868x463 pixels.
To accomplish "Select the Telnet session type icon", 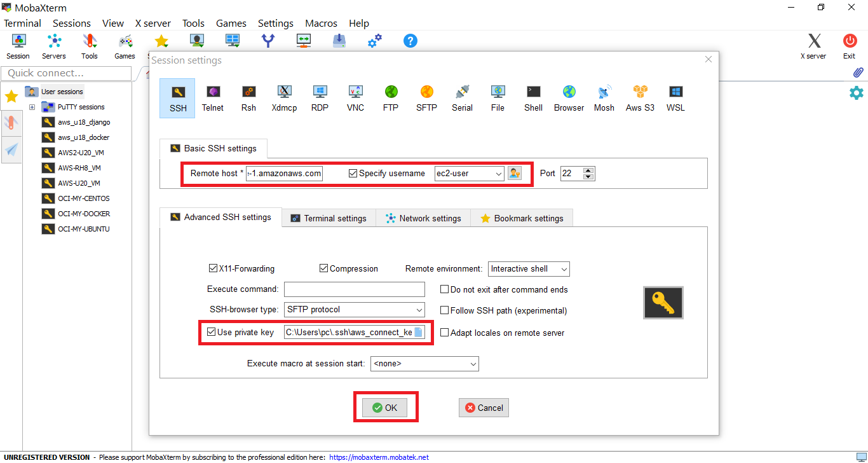I will (x=213, y=98).
